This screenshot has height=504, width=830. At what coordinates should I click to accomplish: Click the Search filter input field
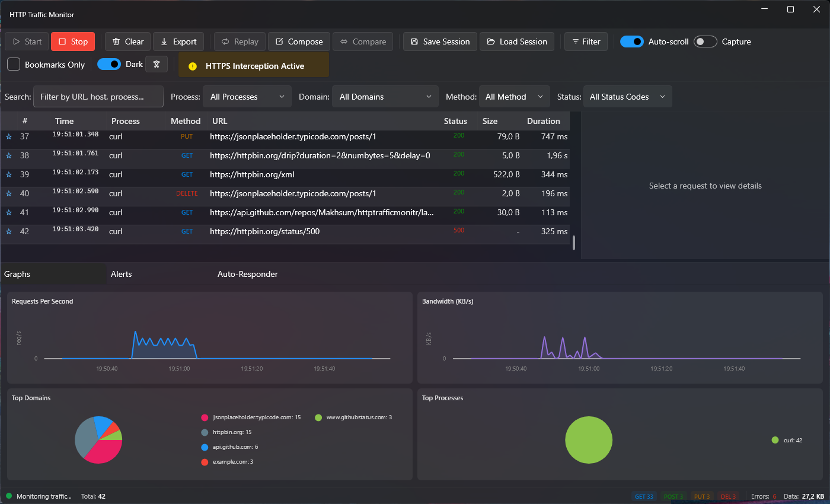coord(98,97)
